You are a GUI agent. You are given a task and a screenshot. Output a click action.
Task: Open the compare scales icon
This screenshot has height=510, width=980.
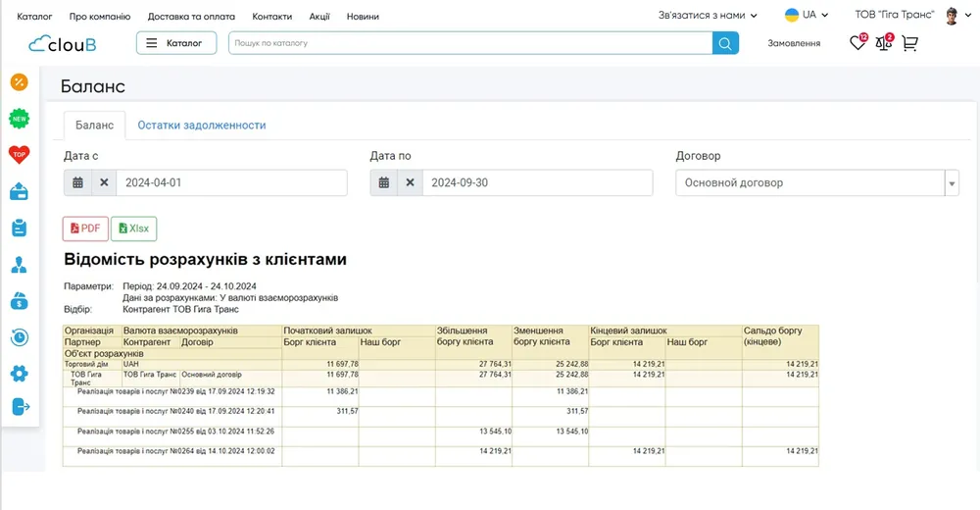[884, 42]
